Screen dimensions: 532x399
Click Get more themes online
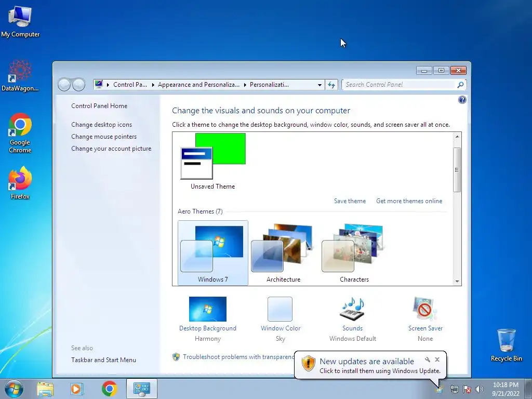click(x=409, y=201)
